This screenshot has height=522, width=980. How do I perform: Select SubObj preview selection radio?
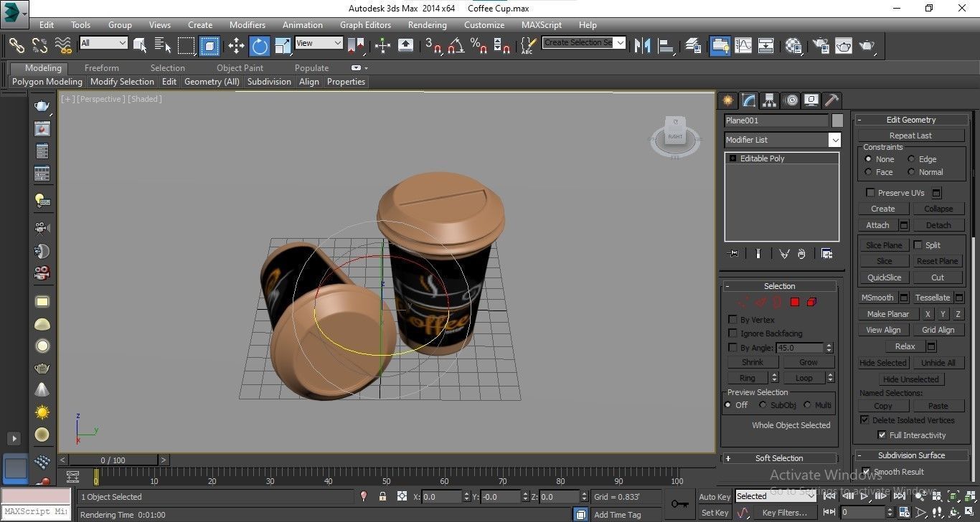763,405
